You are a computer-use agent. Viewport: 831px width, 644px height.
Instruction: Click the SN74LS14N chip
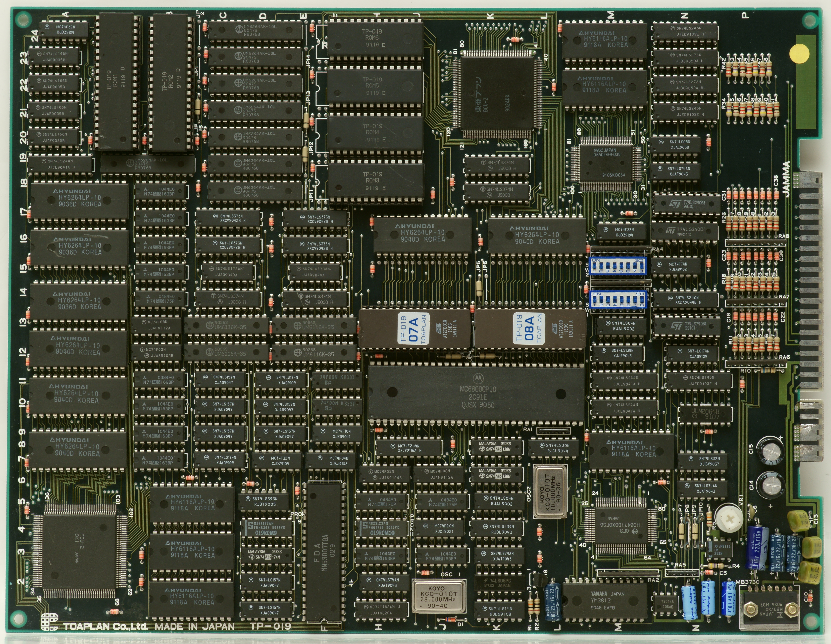[499, 611]
